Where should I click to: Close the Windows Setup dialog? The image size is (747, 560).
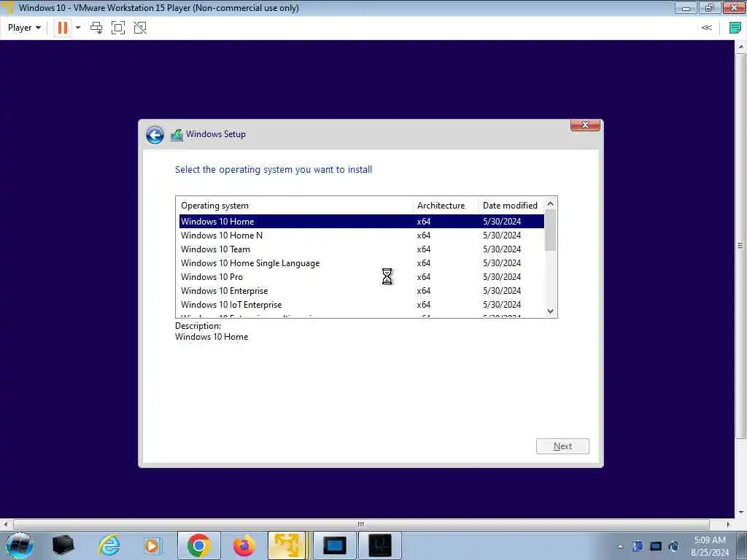585,125
